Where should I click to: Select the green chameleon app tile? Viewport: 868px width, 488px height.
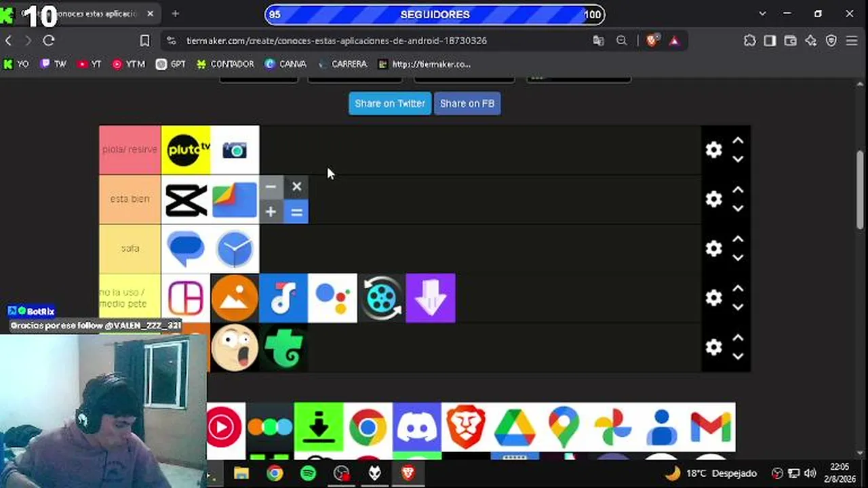pos(283,348)
